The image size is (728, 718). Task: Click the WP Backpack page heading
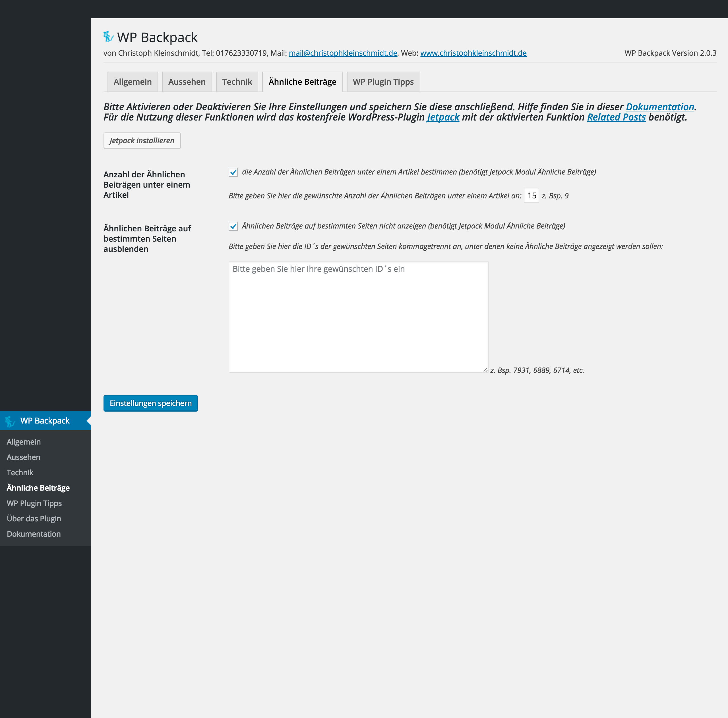(157, 37)
